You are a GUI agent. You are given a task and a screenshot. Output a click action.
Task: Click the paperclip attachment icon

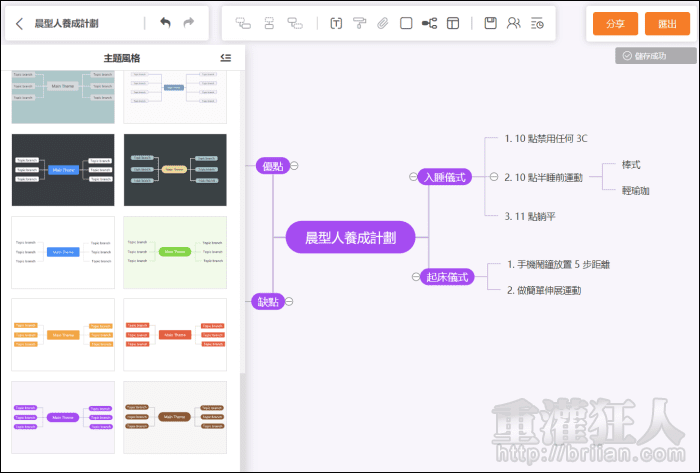382,23
